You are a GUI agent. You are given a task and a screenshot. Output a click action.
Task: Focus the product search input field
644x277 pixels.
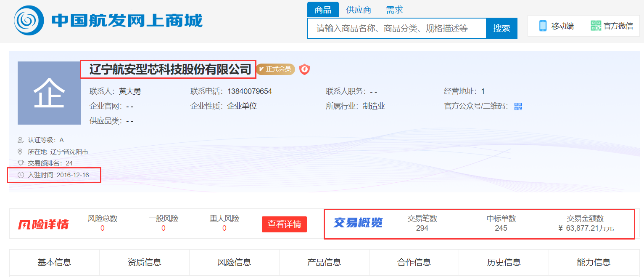click(x=397, y=28)
